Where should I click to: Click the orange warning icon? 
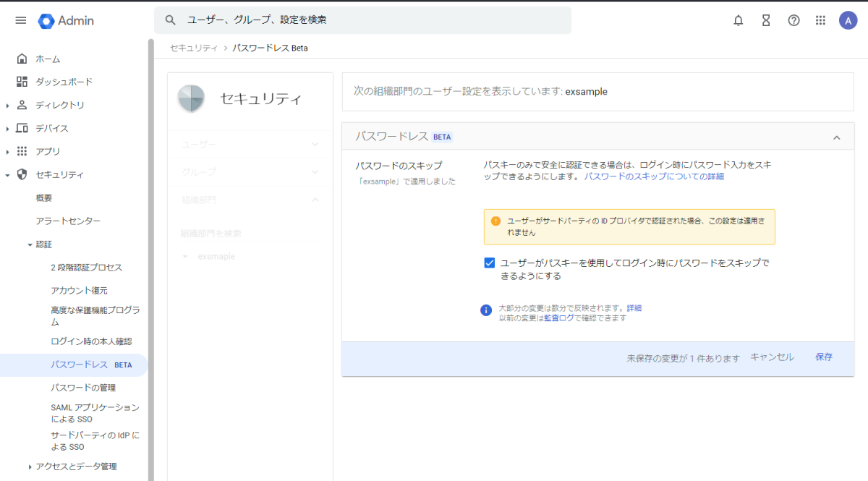pos(495,221)
